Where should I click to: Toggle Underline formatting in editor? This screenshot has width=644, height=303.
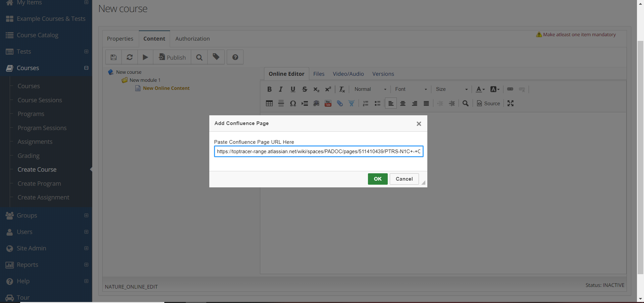293,89
